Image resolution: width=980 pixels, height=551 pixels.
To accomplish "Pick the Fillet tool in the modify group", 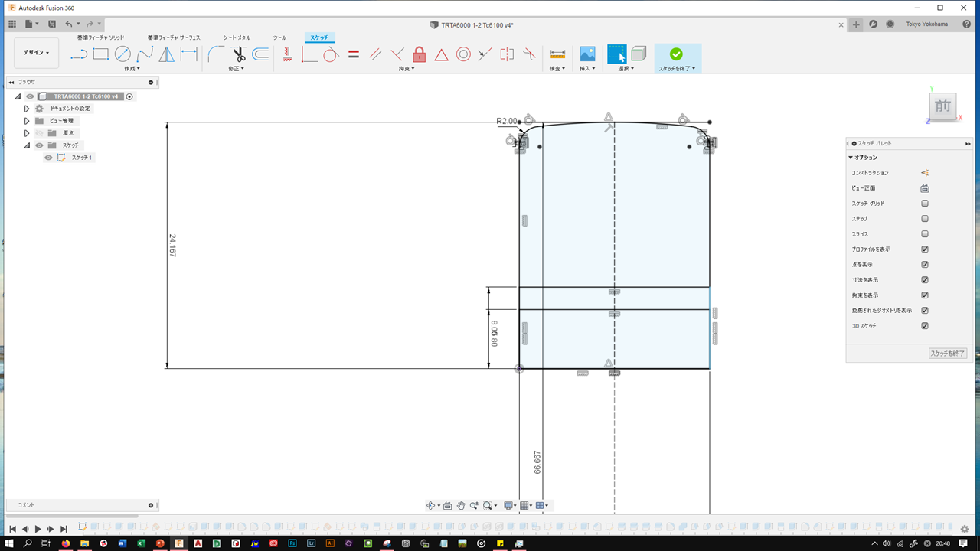I will click(x=216, y=54).
